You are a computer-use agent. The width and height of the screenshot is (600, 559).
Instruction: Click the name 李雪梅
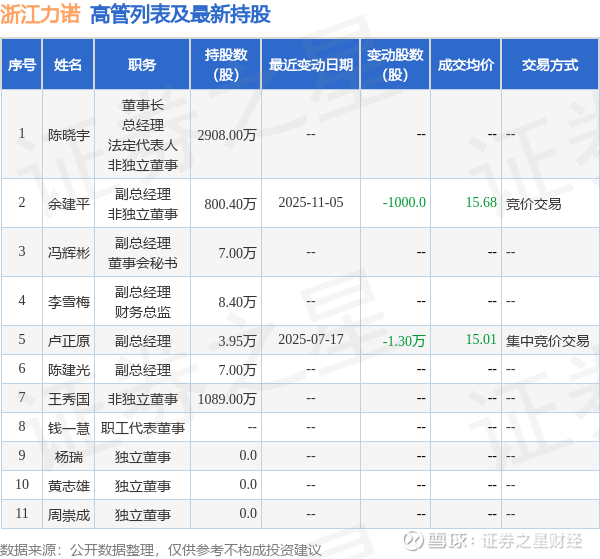pos(69,302)
